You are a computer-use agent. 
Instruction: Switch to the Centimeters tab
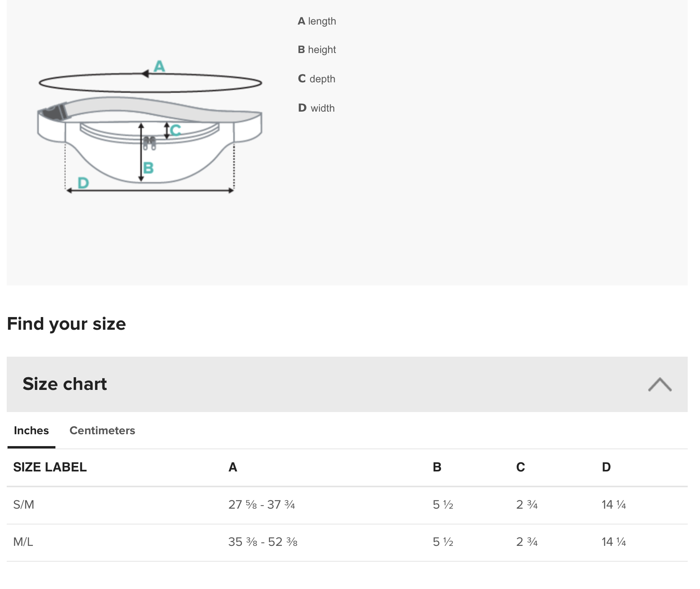click(x=102, y=430)
